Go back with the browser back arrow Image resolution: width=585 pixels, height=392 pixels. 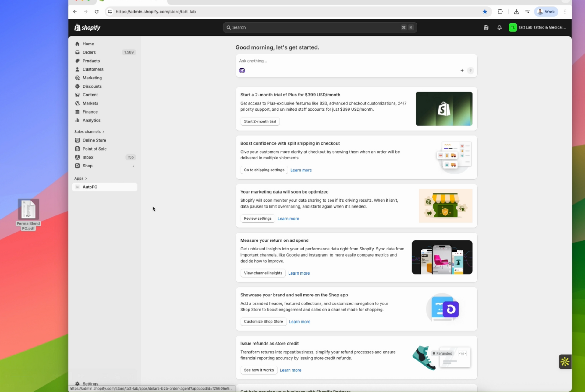tap(75, 12)
